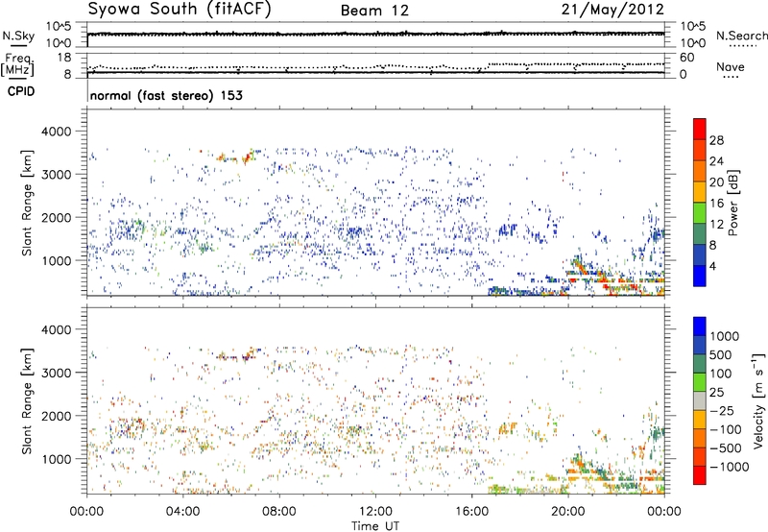This screenshot has height=532, width=768.
Task: Click the 'N.Sky' legend label
Action: 18,36
